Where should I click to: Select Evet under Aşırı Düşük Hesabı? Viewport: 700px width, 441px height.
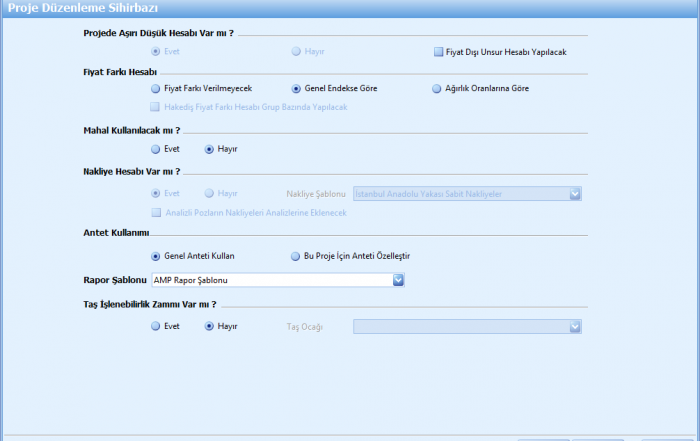tap(155, 52)
